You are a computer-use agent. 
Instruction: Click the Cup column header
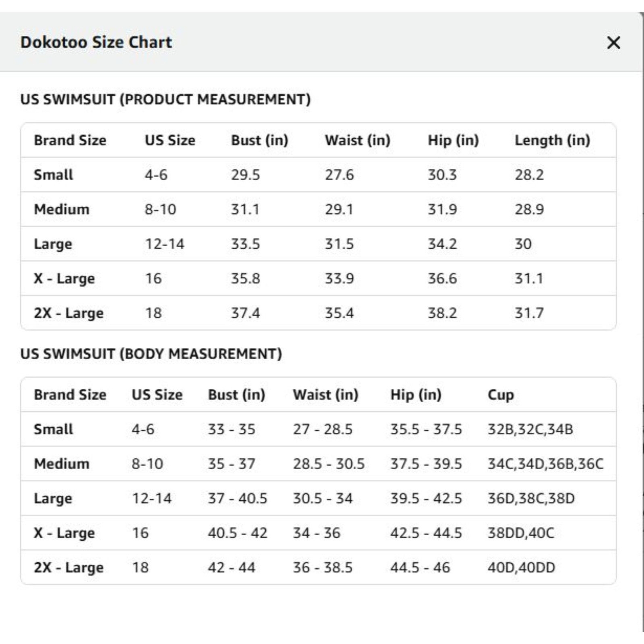point(500,395)
